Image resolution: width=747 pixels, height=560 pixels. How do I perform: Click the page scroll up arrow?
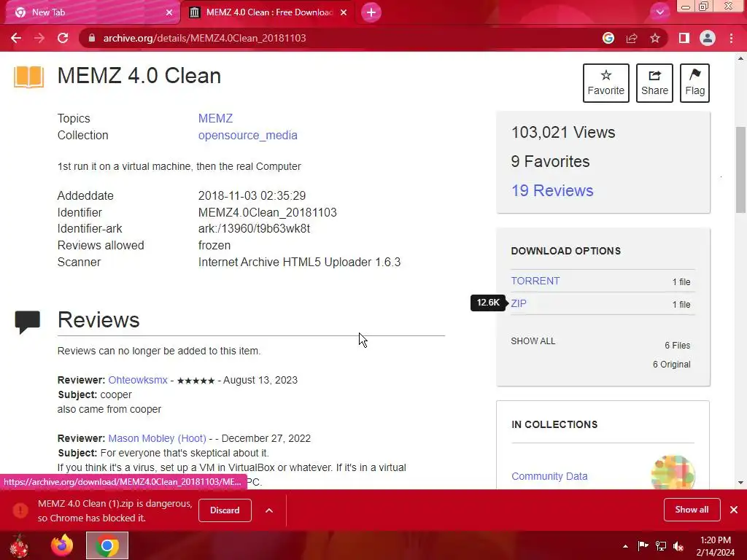coord(740,58)
